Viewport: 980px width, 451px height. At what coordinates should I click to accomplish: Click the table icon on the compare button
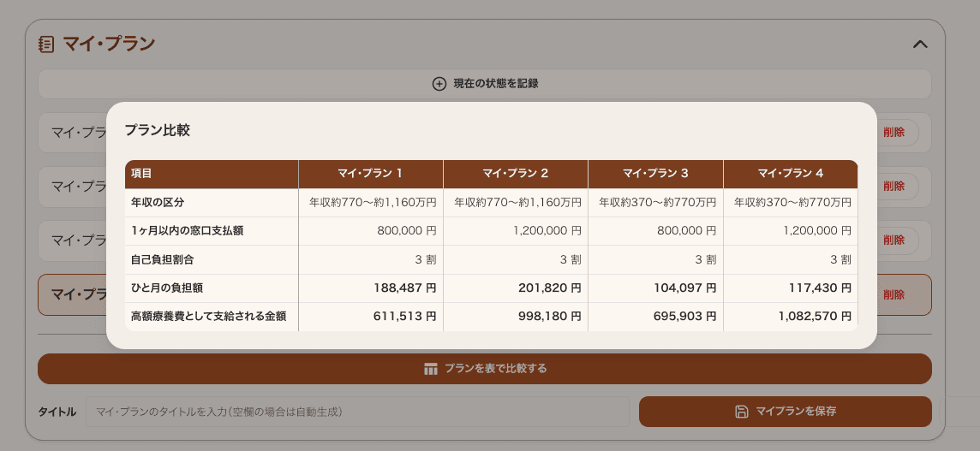point(431,369)
